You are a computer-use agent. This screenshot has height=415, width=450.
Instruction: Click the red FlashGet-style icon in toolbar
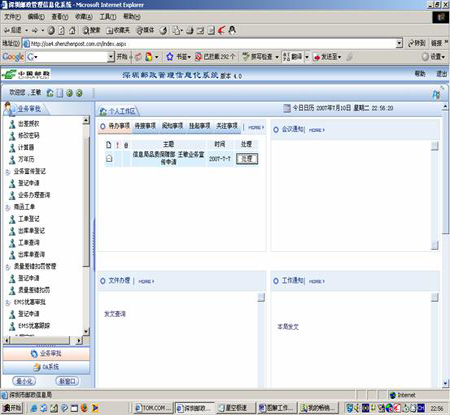coord(222,30)
